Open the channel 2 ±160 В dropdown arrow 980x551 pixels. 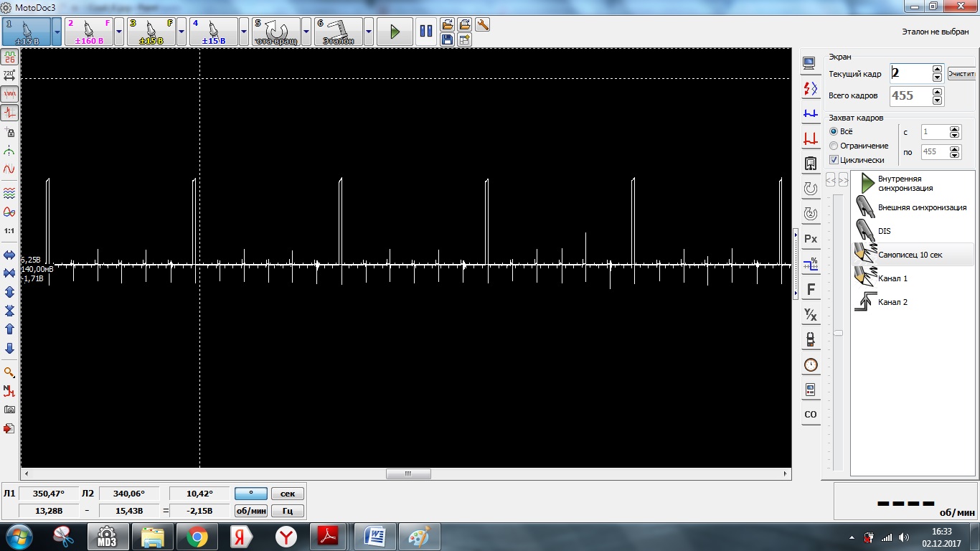tap(119, 32)
